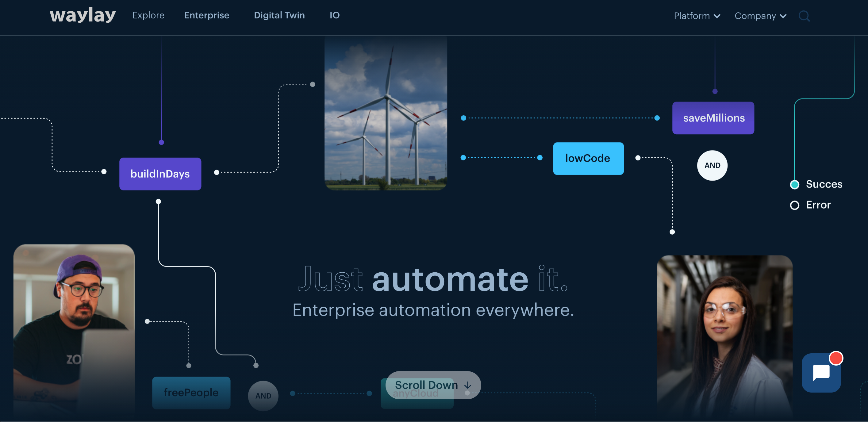The height and width of the screenshot is (422, 868).
Task: Select the lowCode node
Action: point(588,158)
